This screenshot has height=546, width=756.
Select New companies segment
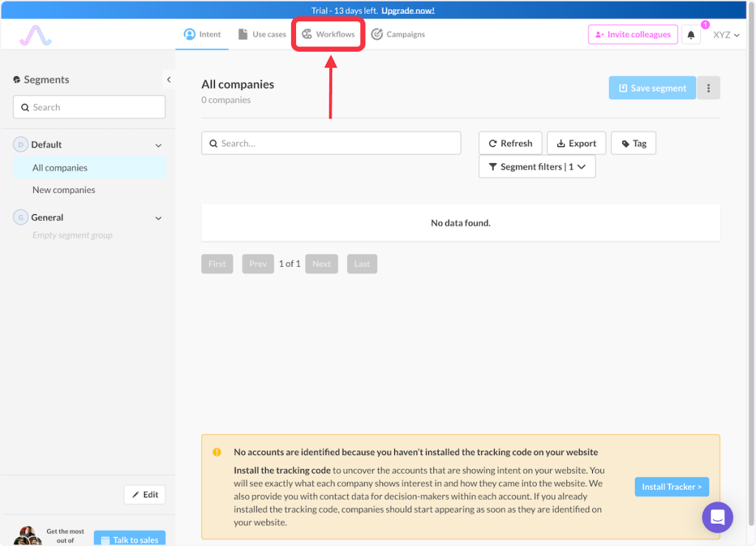click(63, 190)
